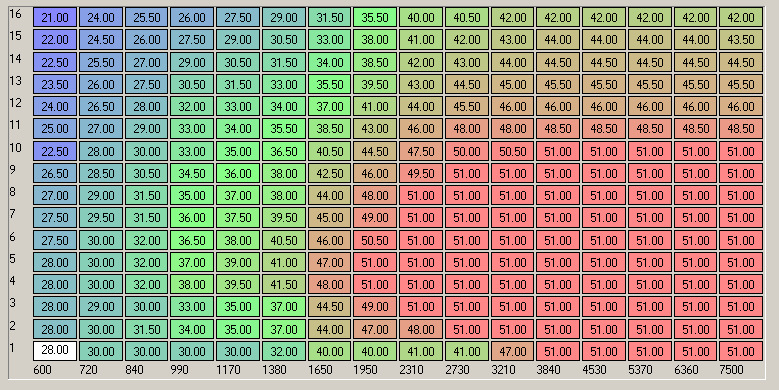Click the 23.50 cell in row 13

(55, 84)
